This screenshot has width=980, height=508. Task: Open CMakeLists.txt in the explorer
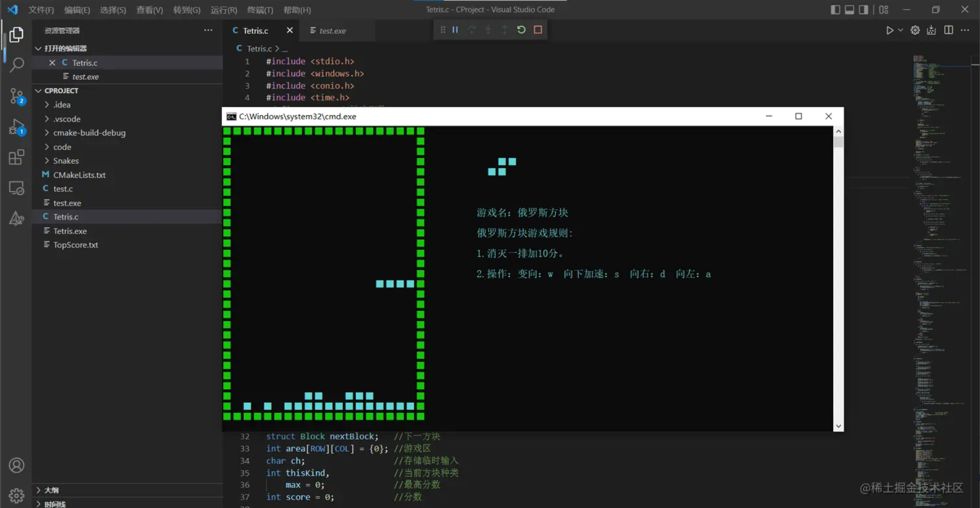127,175
